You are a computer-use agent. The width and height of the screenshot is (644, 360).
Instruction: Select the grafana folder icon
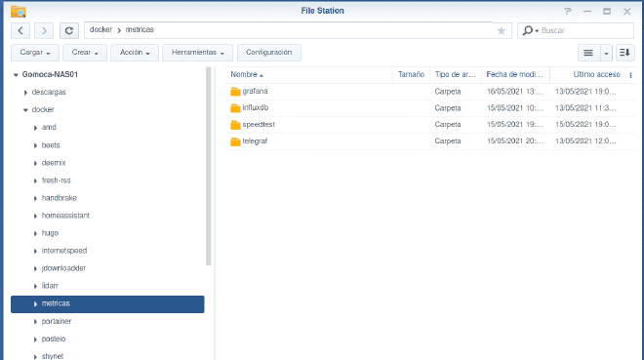pyautogui.click(x=235, y=92)
